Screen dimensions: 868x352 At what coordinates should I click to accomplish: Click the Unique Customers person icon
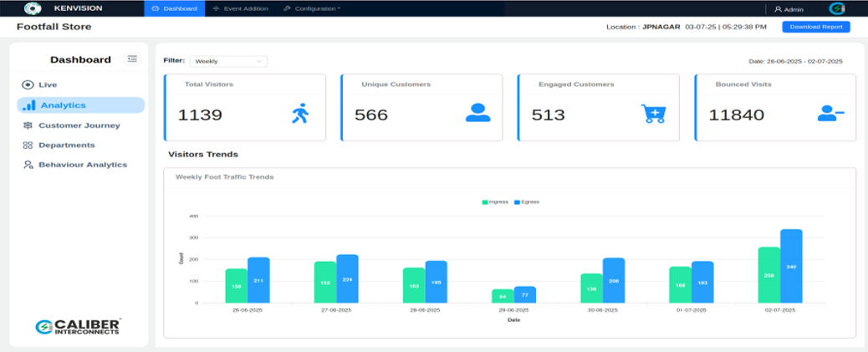coord(477,114)
